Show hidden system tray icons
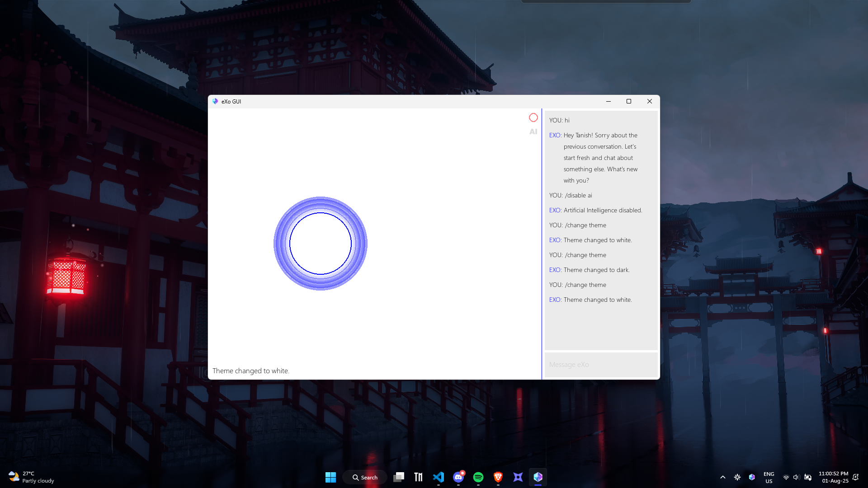Viewport: 868px width, 488px height. [x=723, y=477]
